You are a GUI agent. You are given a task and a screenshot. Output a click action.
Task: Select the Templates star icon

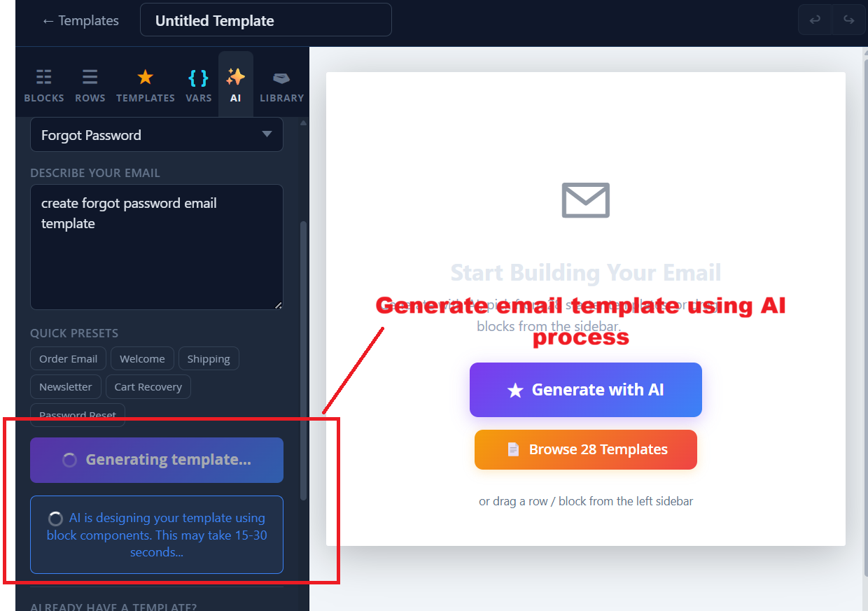145,77
